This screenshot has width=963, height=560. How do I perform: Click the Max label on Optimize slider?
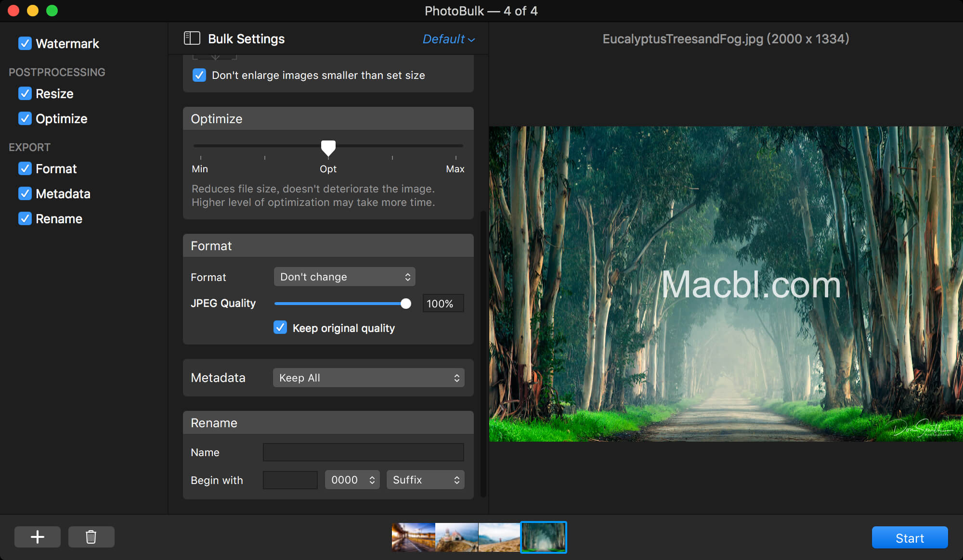click(455, 169)
